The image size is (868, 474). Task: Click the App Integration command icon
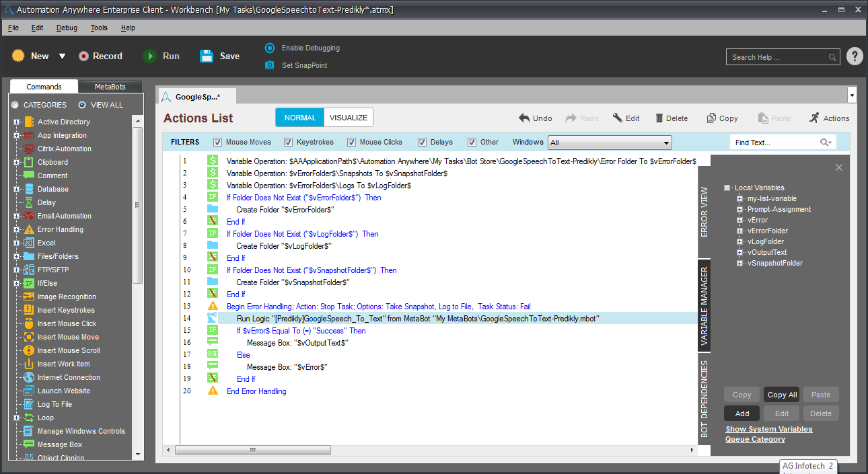click(29, 135)
